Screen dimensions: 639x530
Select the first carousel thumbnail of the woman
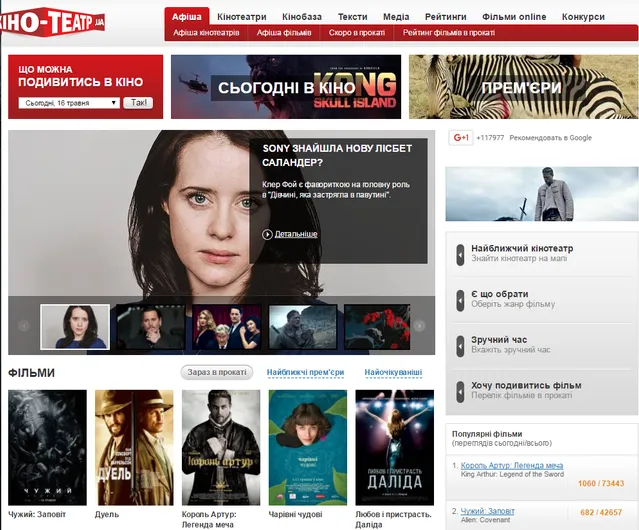click(x=75, y=326)
